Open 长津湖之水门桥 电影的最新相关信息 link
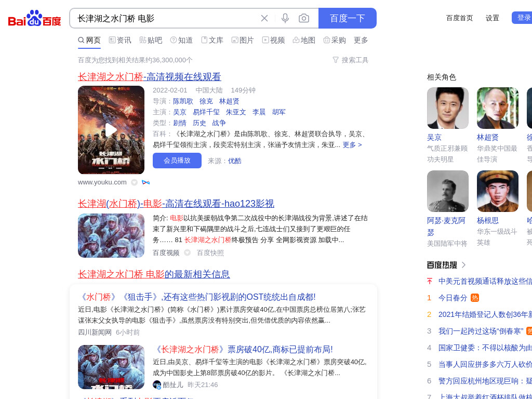The image size is (532, 399). pos(154,274)
